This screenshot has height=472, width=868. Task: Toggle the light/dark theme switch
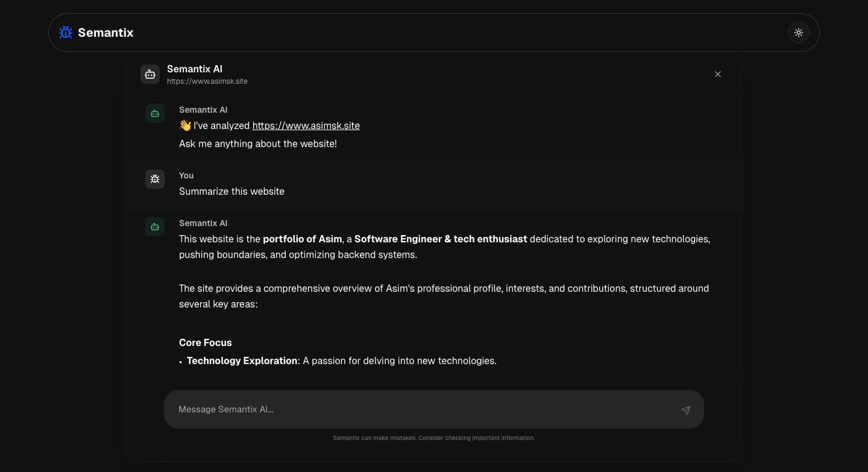799,33
